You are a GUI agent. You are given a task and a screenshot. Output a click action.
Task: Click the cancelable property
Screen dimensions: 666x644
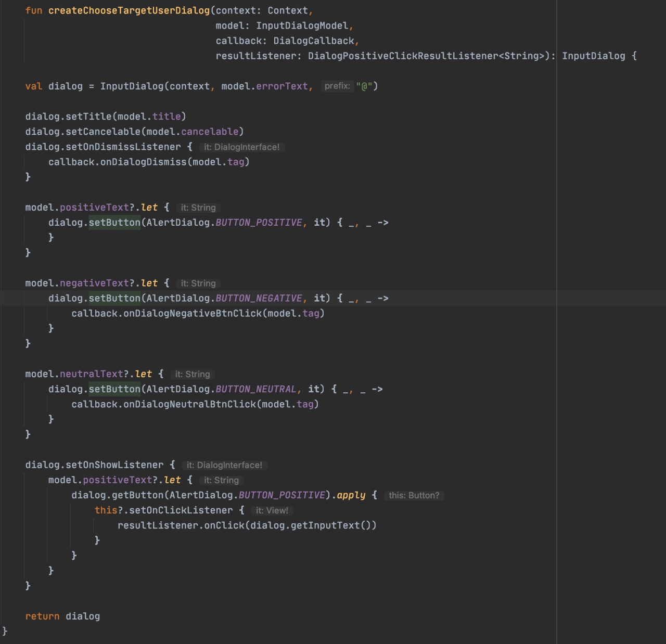point(210,132)
